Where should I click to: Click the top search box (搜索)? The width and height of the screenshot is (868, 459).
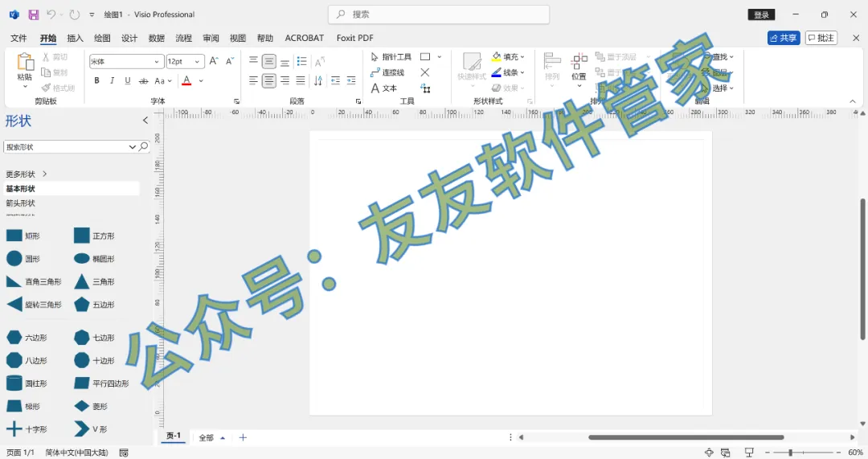[x=439, y=14]
